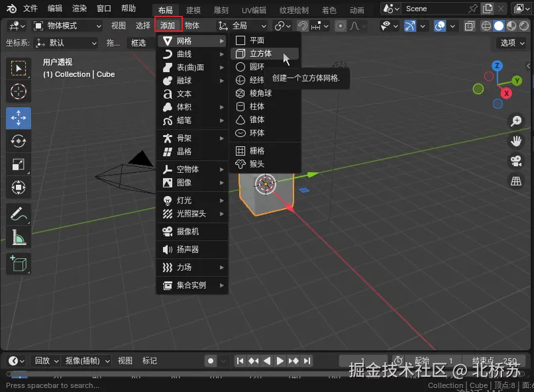
Task: Switch to rendered viewport shading
Action: (x=524, y=26)
